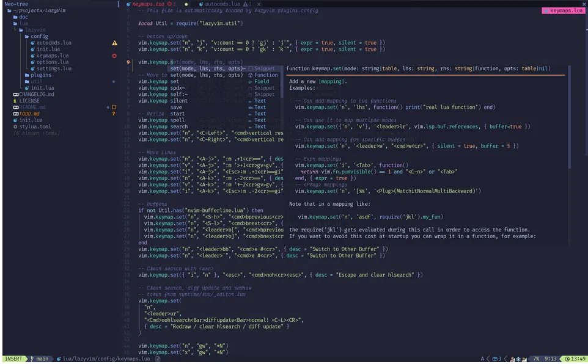This screenshot has height=364, width=588.
Task: Choose the 'search' completion item
Action: point(224,126)
